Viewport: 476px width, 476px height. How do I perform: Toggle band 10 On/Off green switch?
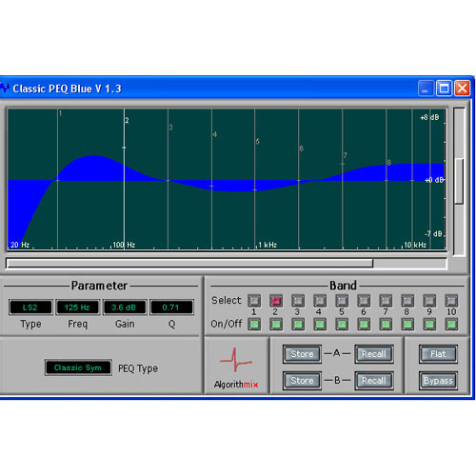[451, 325]
